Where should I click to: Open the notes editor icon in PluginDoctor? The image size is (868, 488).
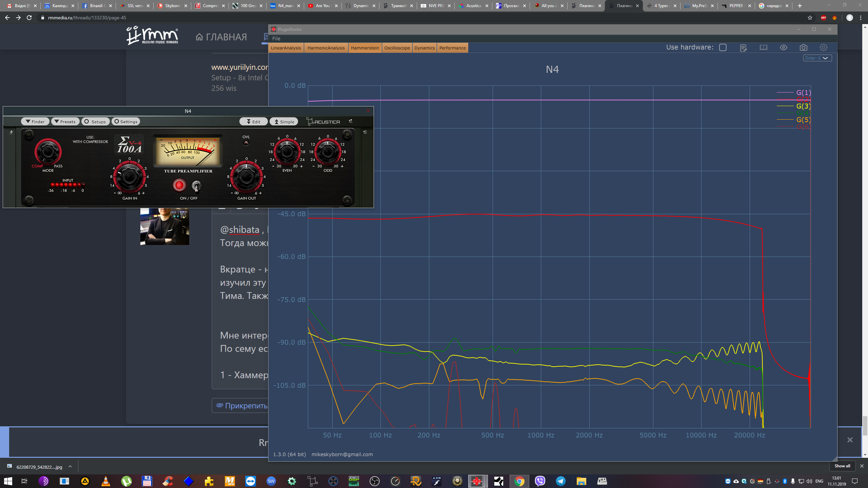point(743,48)
